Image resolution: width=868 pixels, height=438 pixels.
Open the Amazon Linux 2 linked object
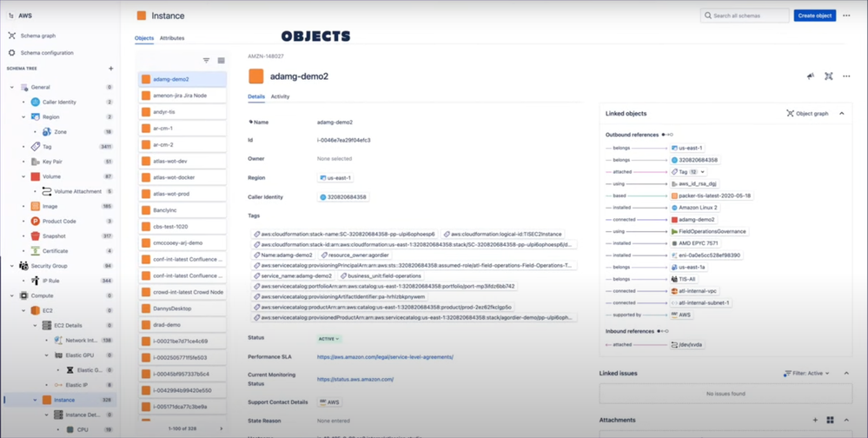pyautogui.click(x=694, y=208)
